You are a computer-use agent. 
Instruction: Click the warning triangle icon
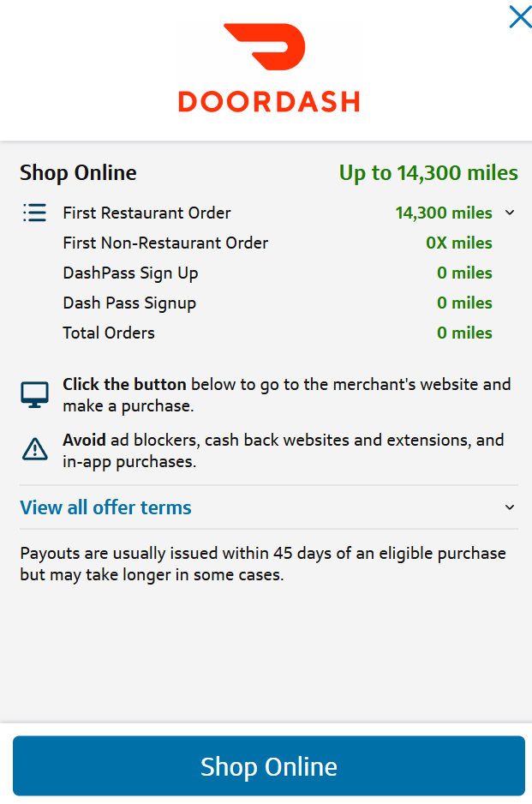pyautogui.click(x=34, y=448)
